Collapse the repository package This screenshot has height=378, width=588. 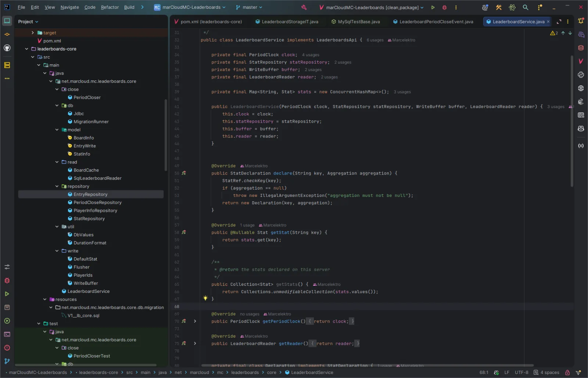point(57,186)
